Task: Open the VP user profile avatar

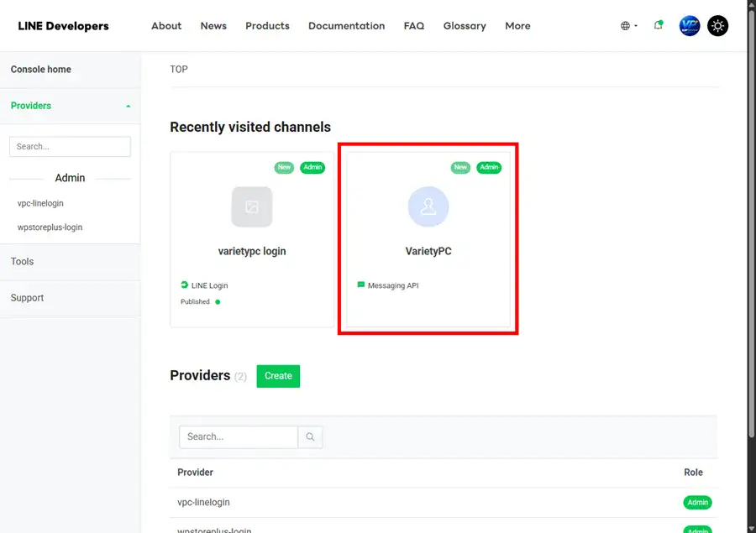Action: (x=690, y=26)
